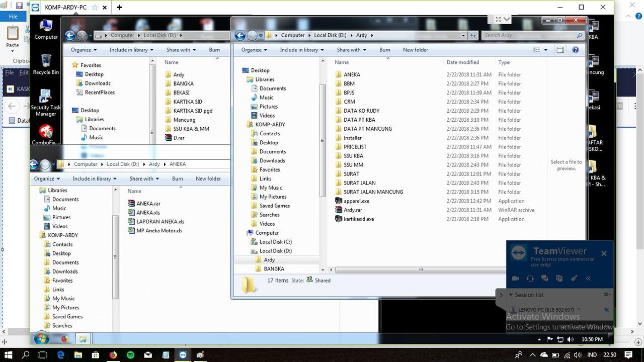This screenshot has height=362, width=644.
Task: Click the Burn toolbar button
Action: click(384, 50)
